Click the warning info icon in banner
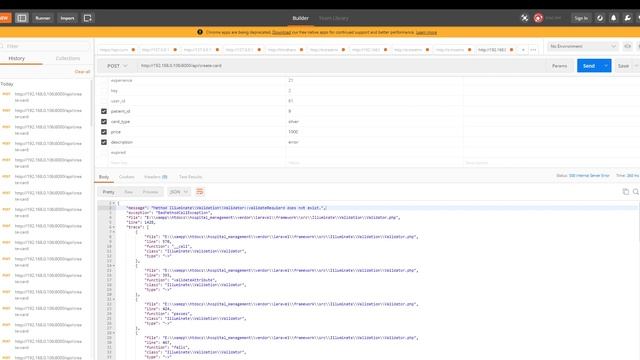Viewport: 640px width, 360px height. click(200, 32)
